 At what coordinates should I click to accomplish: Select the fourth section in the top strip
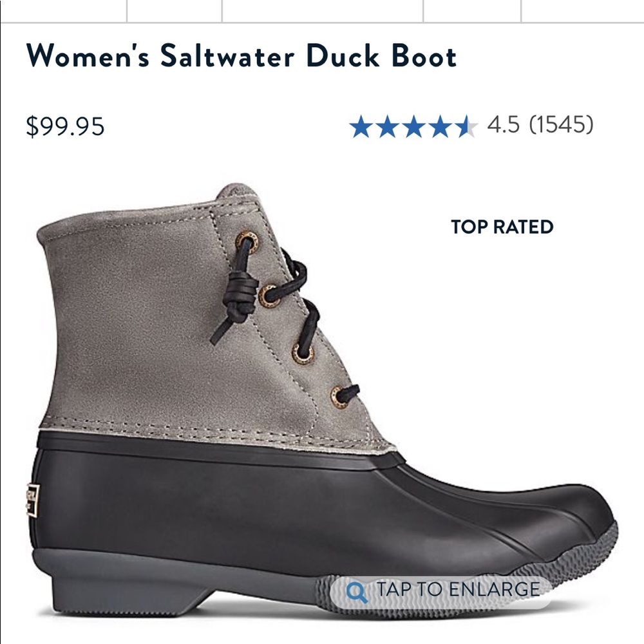pyautogui.click(x=470, y=10)
